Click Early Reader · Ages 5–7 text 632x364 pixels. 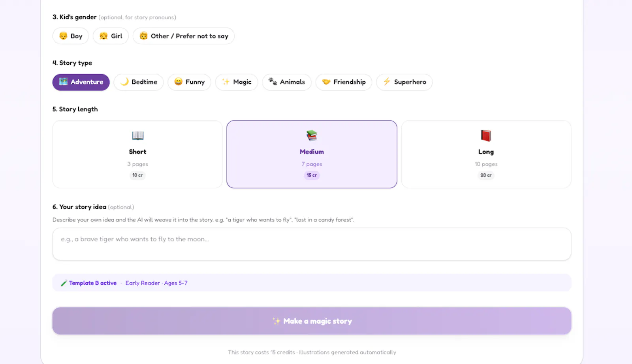[156, 283]
